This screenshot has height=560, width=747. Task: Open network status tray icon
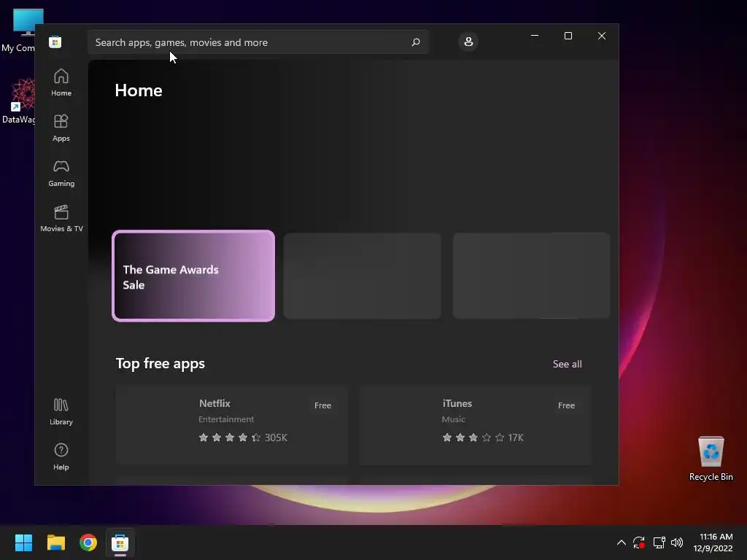pos(659,542)
